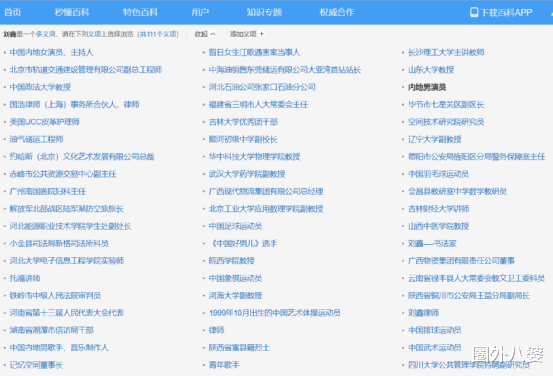The width and height of the screenshot is (553, 376).
Task: Open link 留日女生江歌遇害案当事人
Action: coord(254,52)
